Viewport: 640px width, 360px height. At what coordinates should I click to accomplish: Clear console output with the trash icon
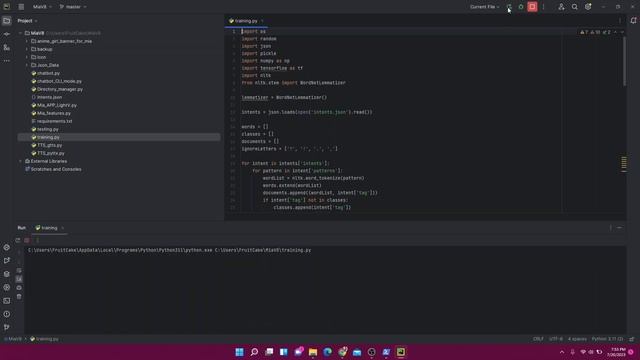(x=19, y=297)
